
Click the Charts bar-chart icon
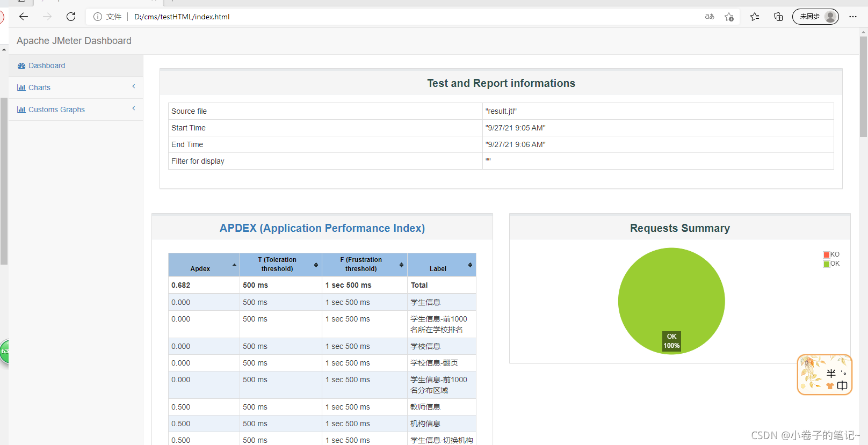21,87
